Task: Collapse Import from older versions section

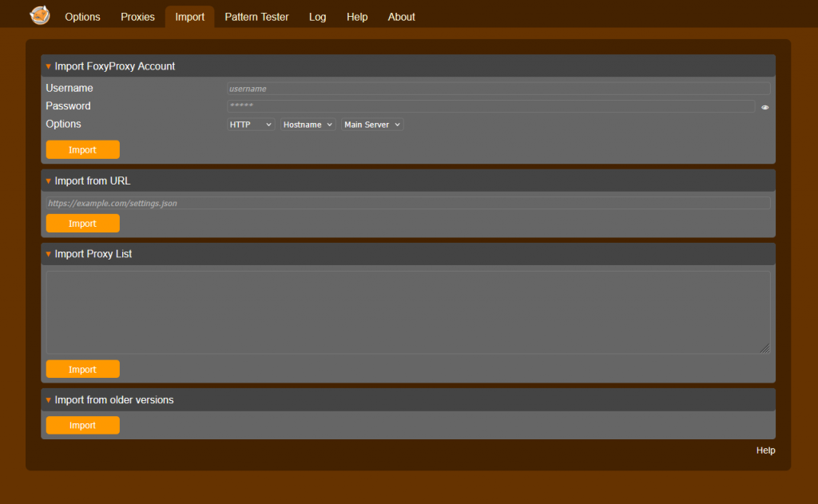Action: (408, 399)
